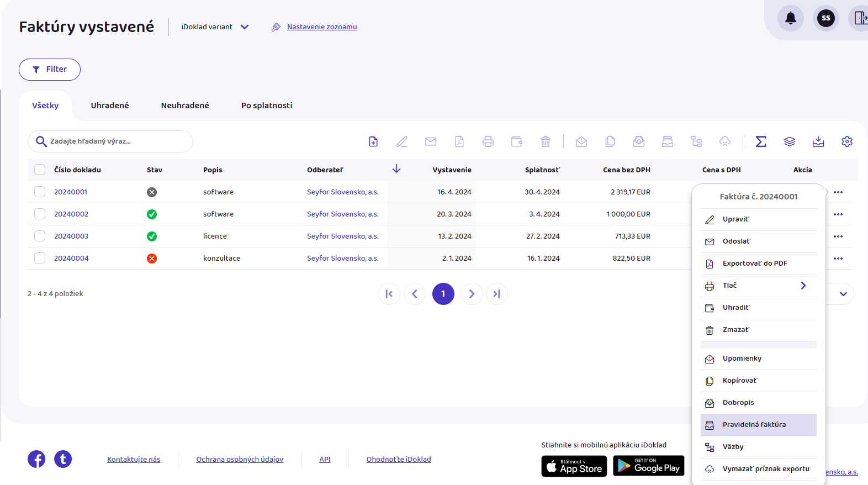Click the sum totals sigma icon
This screenshot has height=485, width=868.
pos(761,142)
